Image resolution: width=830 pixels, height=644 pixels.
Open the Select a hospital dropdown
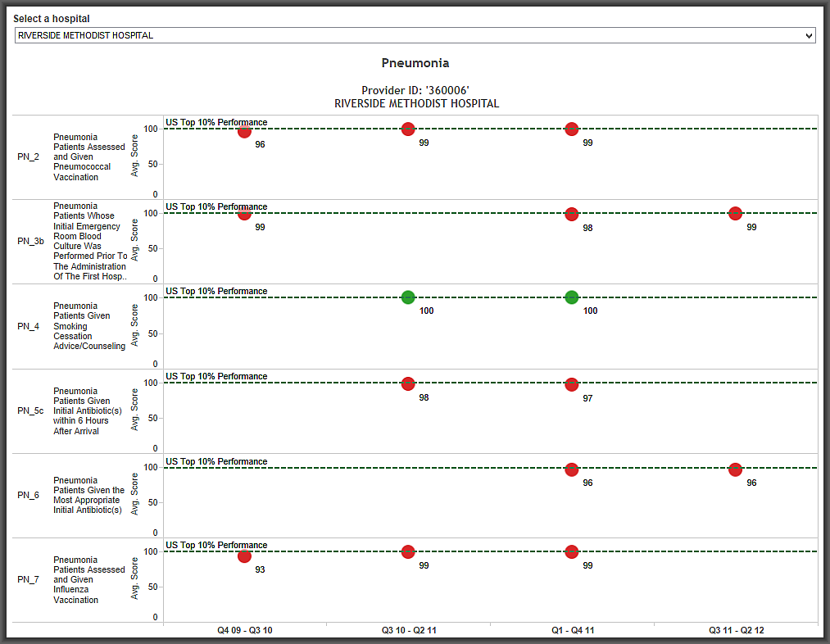coord(415,35)
